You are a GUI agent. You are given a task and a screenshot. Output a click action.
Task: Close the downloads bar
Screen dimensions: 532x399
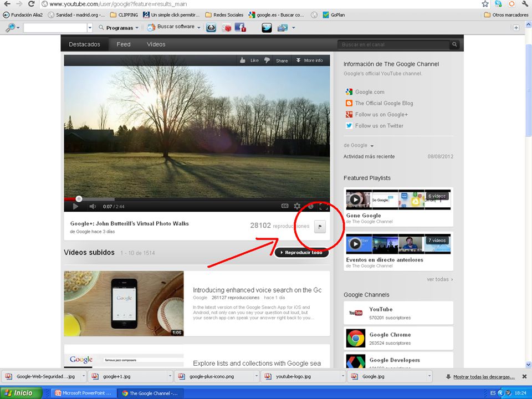coord(524,377)
